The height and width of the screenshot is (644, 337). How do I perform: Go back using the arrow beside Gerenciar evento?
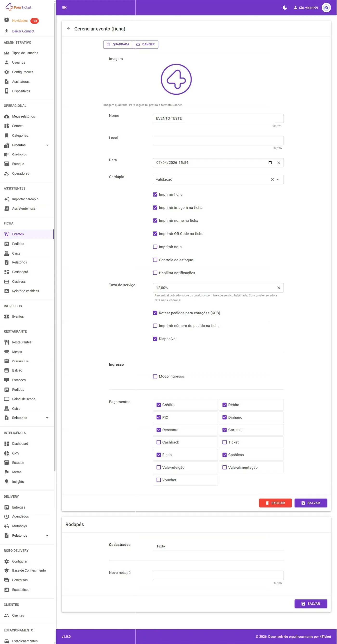68,29
